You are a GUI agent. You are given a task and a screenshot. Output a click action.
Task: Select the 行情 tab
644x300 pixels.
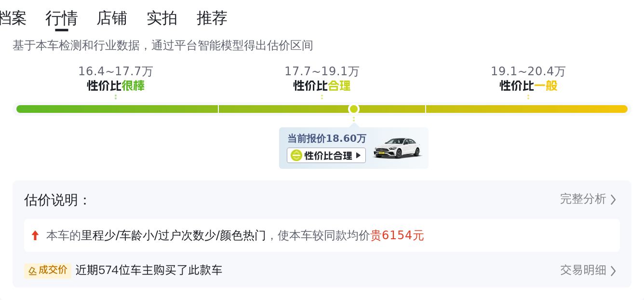62,18
